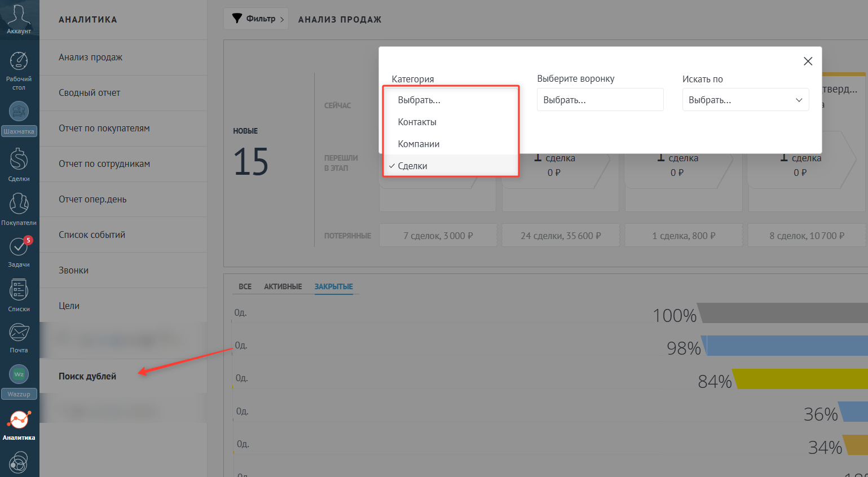Click the new deals count 15
Image resolution: width=868 pixels, height=477 pixels.
(x=251, y=162)
